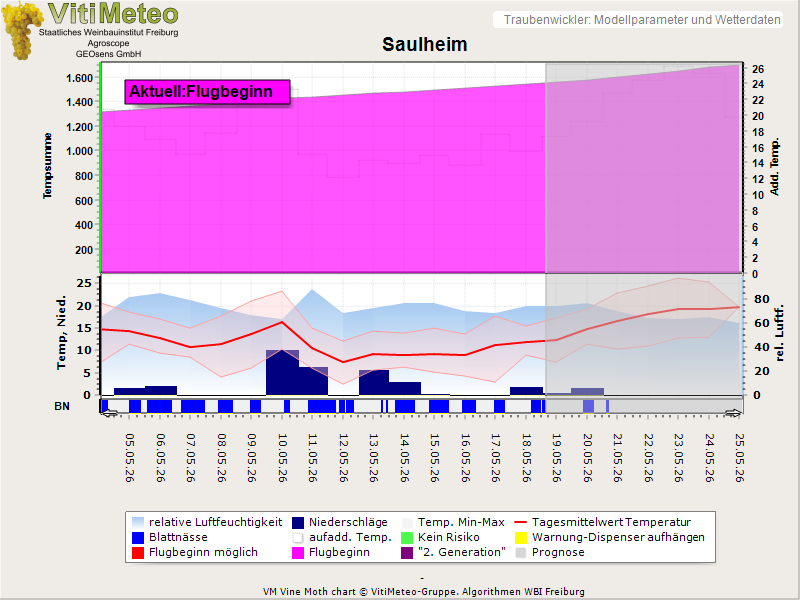Click the date label 12.05.26

343,458
